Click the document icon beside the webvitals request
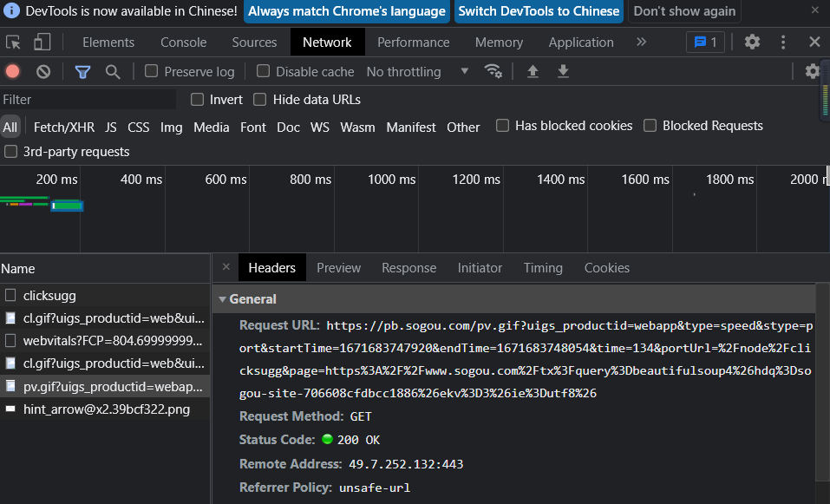 tap(10, 340)
